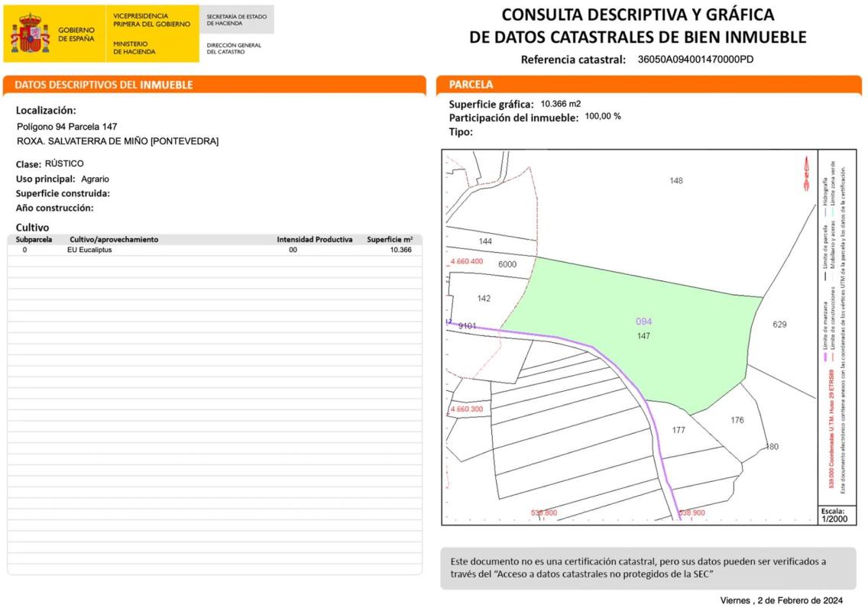The height and width of the screenshot is (611, 868).
Task: Click the 'Intensidad Productiva' column header
Action: [x=314, y=240]
